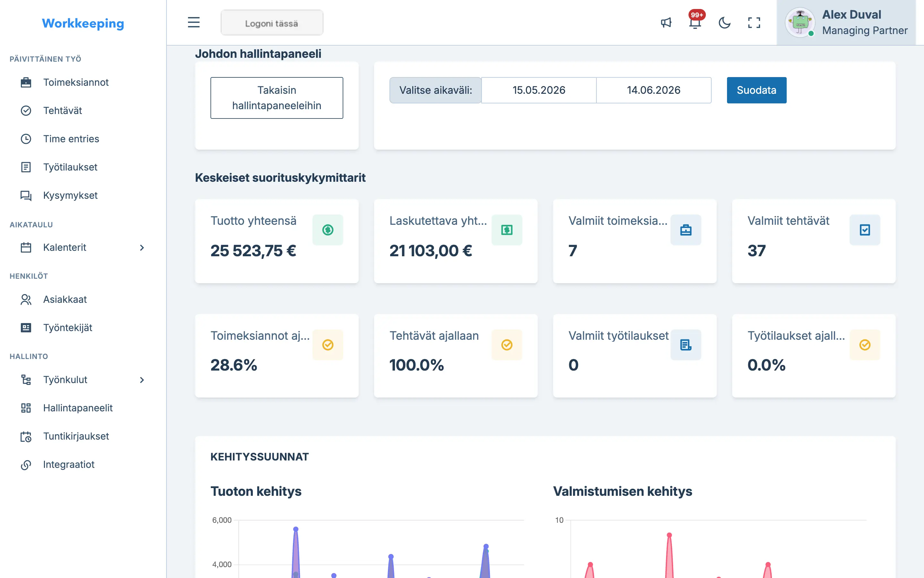
Task: Click the '100.0%' value
Action: coord(416,365)
